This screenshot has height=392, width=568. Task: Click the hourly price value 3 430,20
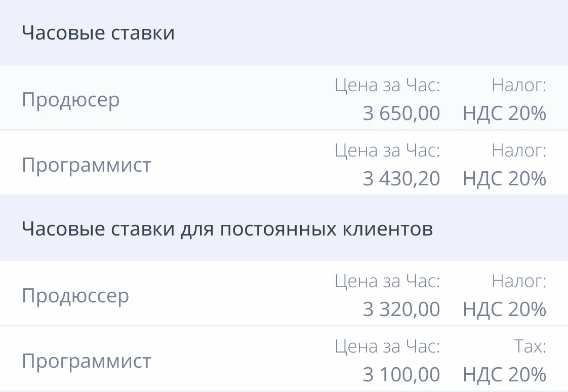pyautogui.click(x=401, y=178)
